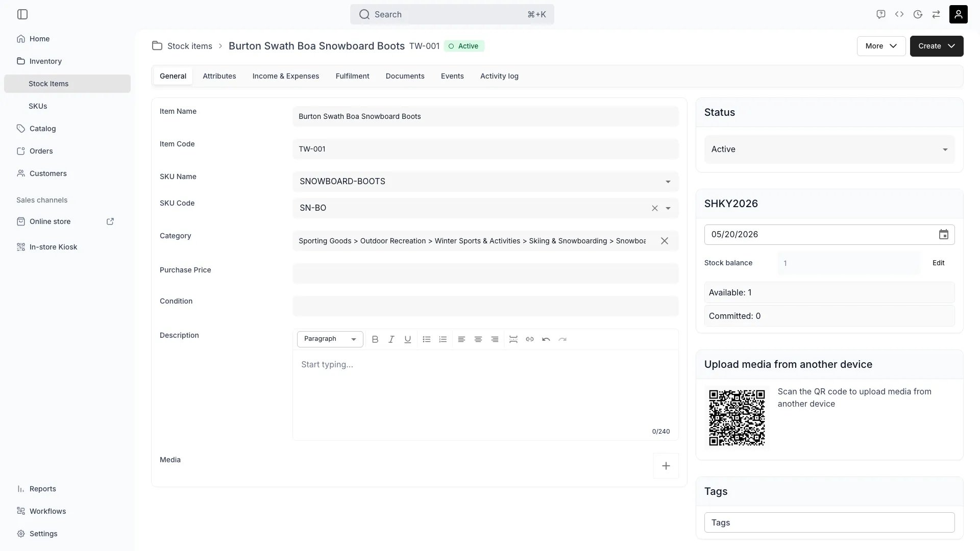This screenshot has height=551, width=980.
Task: Clear the Category selection with the X
Action: (x=665, y=241)
